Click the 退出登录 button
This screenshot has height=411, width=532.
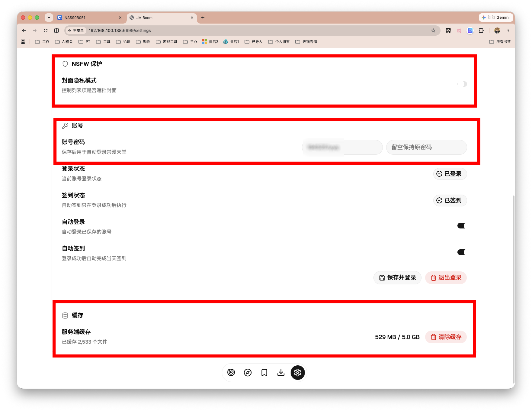[x=446, y=278]
